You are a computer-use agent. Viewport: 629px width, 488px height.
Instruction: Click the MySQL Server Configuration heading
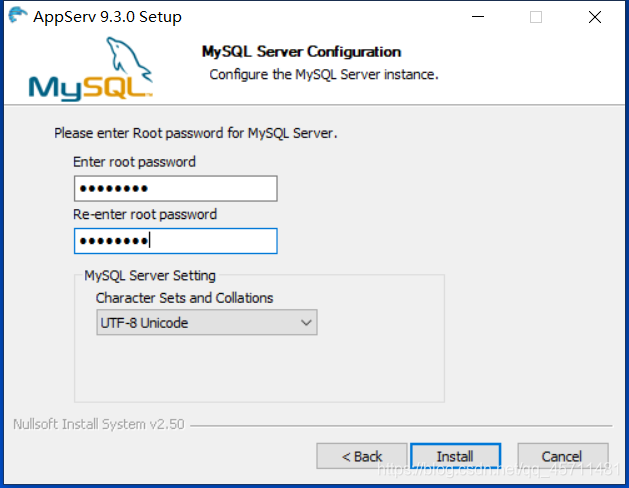pos(301,52)
